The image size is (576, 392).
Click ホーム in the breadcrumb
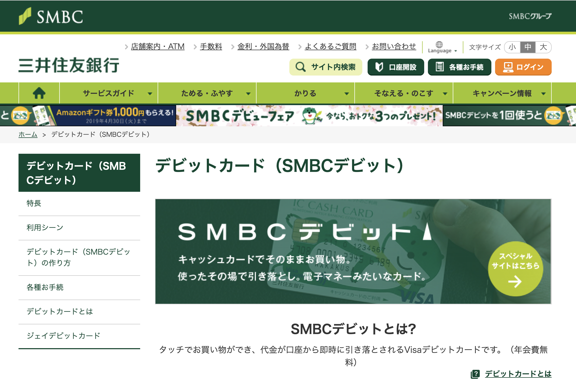click(x=28, y=134)
